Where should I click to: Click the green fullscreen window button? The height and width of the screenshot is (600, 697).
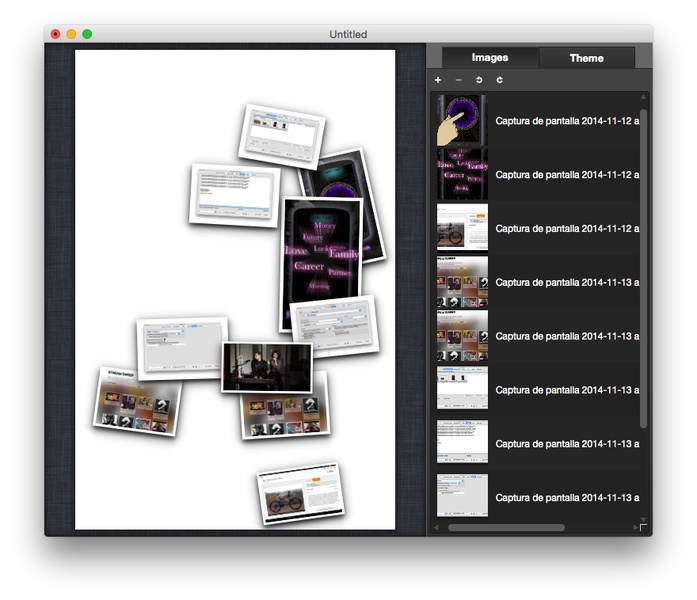click(87, 34)
